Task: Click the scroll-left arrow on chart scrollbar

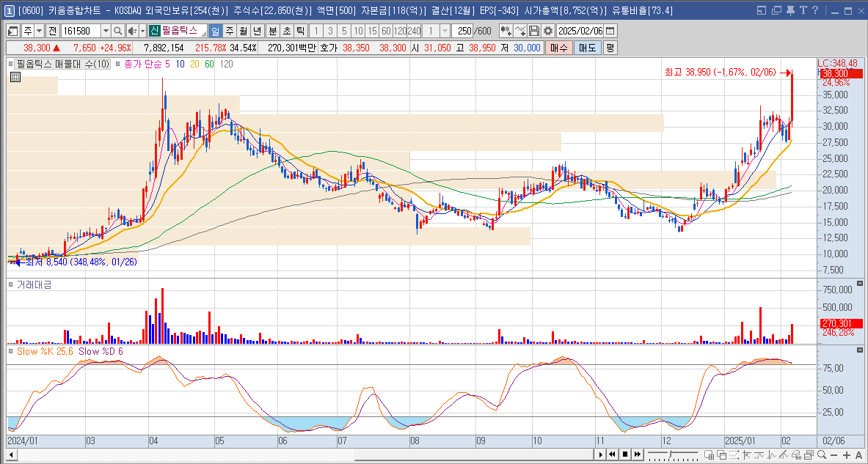Action: coord(10,454)
